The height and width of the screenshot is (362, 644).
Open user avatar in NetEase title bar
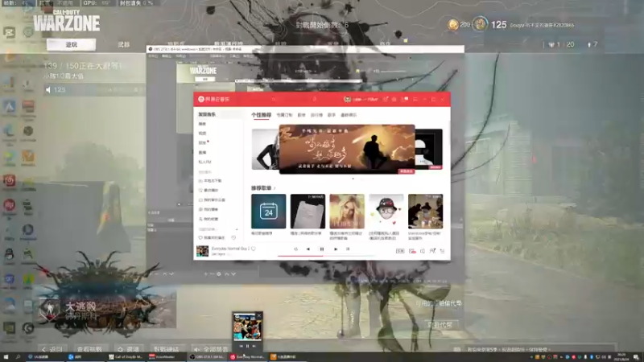pos(348,99)
